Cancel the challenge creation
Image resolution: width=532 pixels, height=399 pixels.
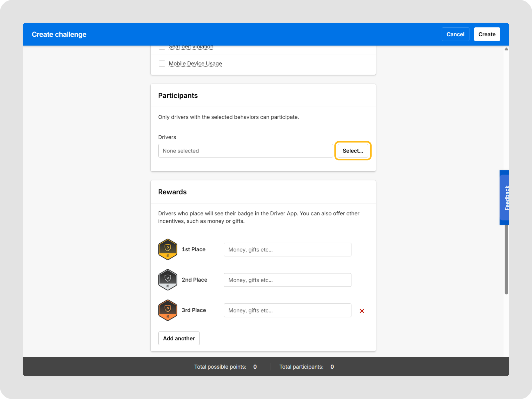pos(455,34)
